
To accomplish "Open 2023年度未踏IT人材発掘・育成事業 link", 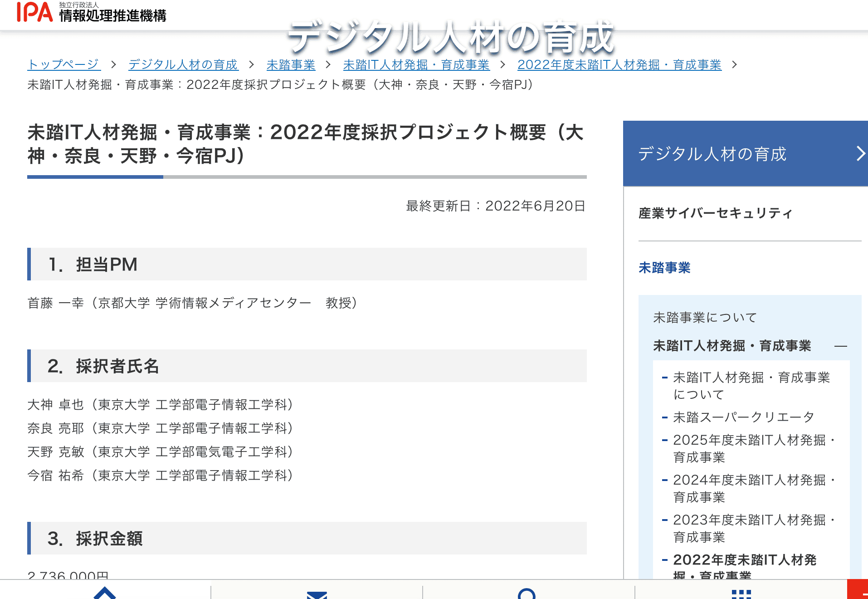I will point(748,528).
